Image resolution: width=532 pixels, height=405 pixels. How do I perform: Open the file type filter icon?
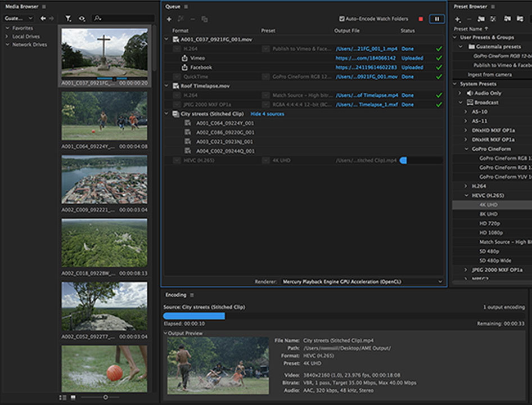point(68,19)
